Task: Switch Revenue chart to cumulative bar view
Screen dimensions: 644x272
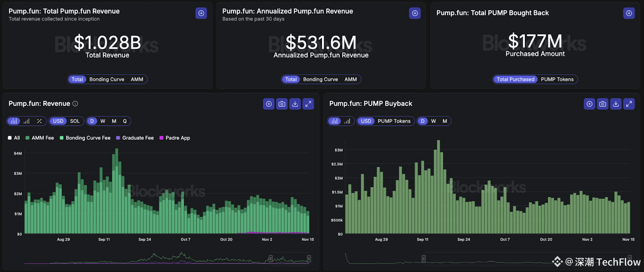Action: pyautogui.click(x=27, y=121)
